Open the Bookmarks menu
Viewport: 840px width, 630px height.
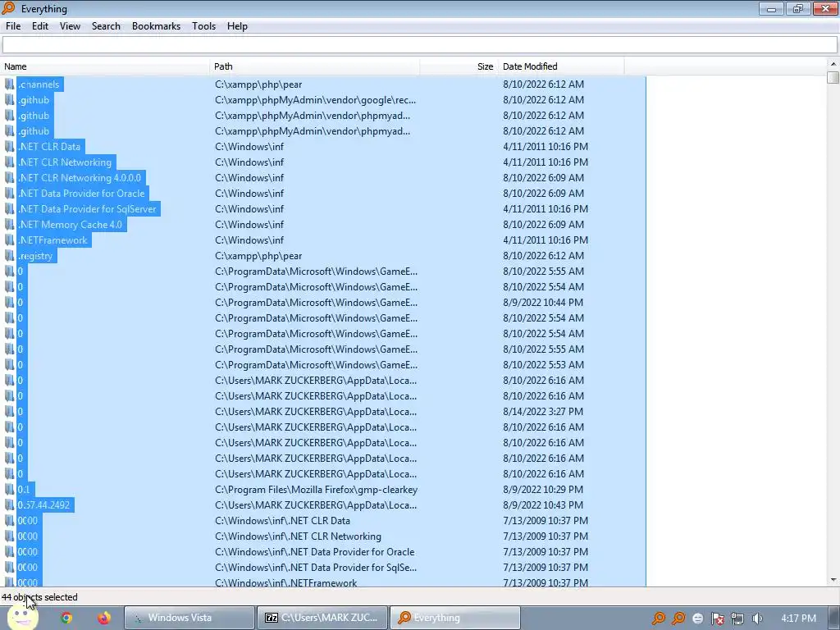tap(156, 26)
